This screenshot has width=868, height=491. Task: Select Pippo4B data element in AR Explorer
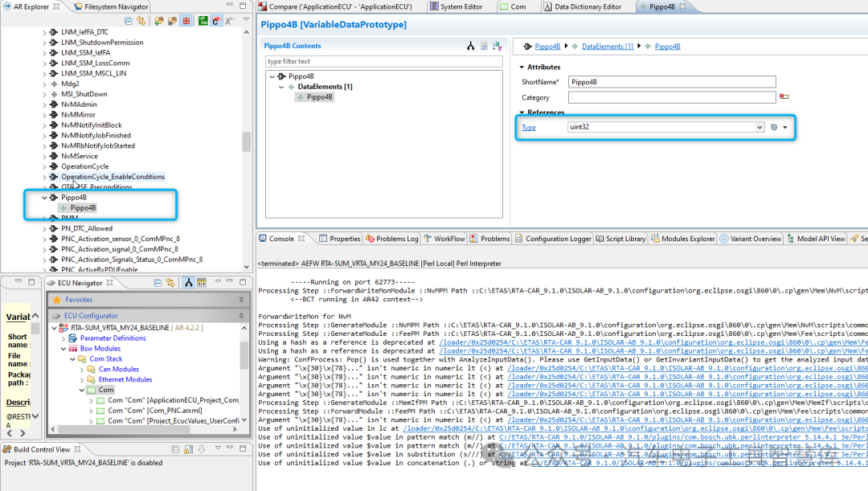83,208
